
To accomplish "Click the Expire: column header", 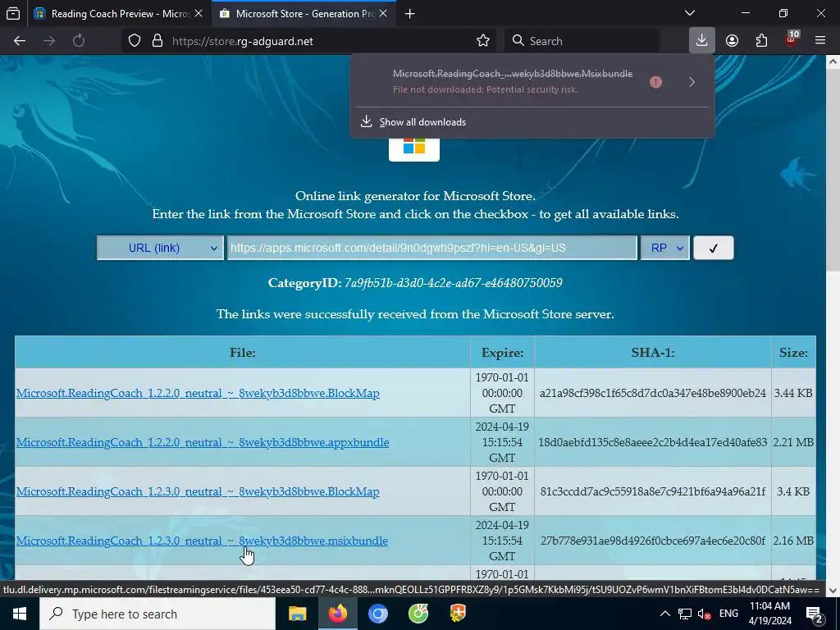I will 502,353.
